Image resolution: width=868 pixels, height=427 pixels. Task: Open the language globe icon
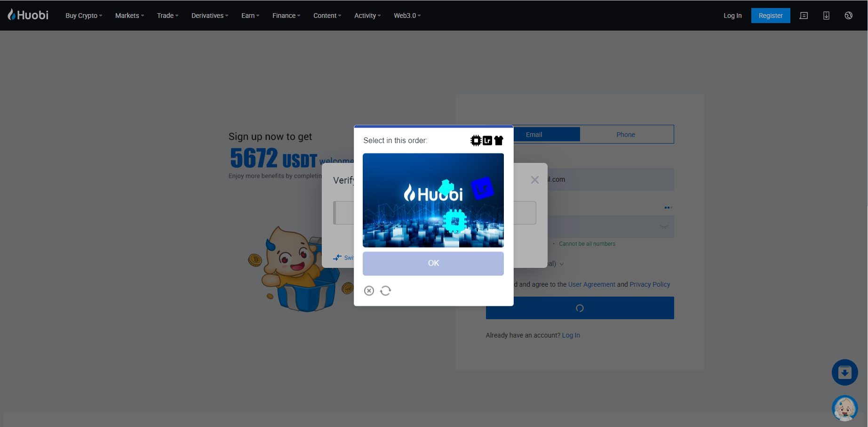848,16
